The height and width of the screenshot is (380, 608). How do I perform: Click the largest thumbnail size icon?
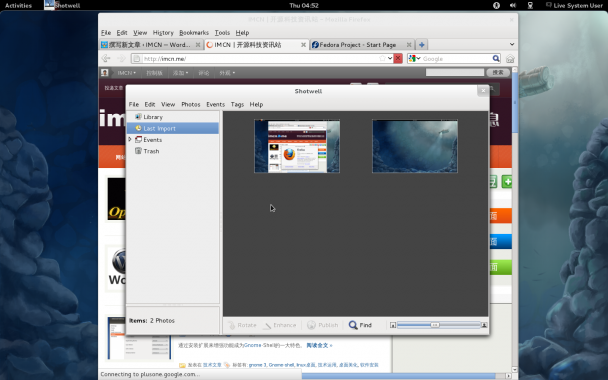point(484,325)
